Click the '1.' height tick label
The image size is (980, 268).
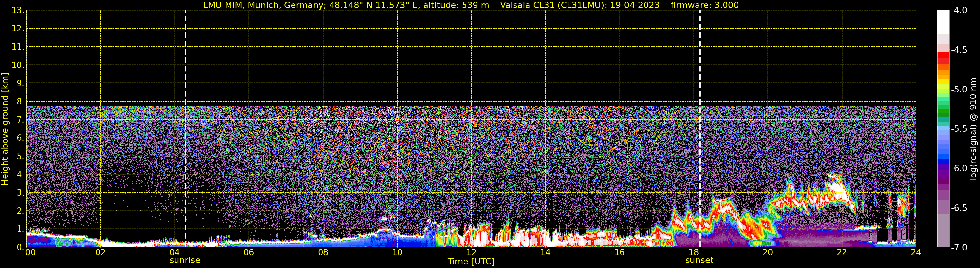[20, 229]
